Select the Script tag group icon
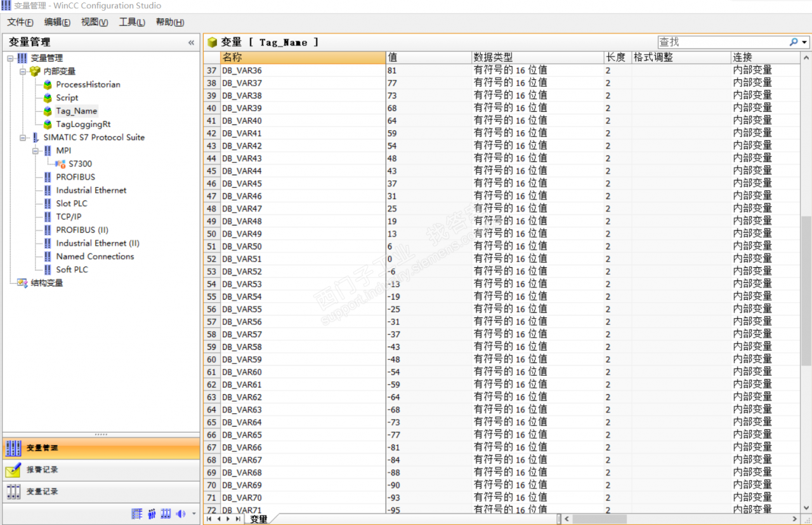The image size is (812, 525). [48, 98]
